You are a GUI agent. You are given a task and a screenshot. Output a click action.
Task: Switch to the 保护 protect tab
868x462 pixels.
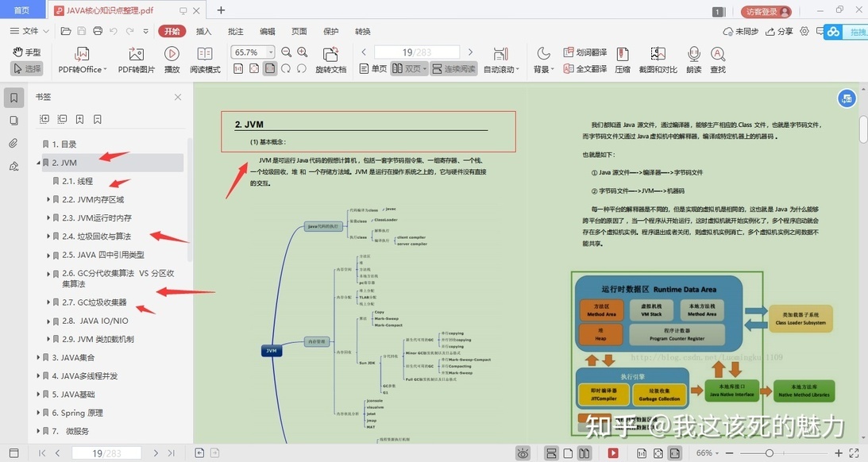coord(330,31)
